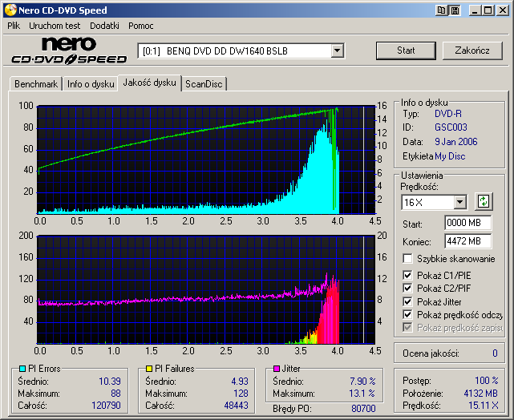Open the Dodatki menu
Screen dimensions: 514x420
104,26
